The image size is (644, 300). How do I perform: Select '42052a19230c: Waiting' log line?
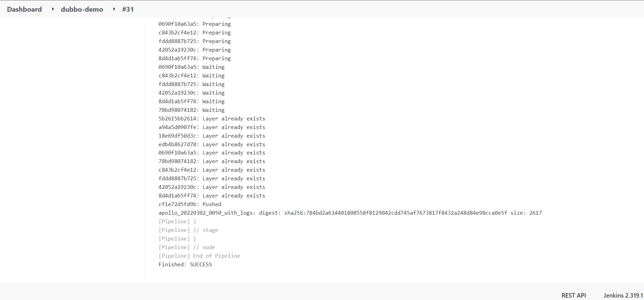point(192,93)
